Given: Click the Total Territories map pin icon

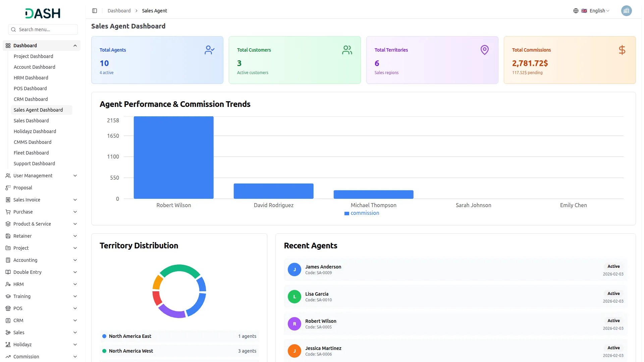Looking at the screenshot, I should [484, 50].
